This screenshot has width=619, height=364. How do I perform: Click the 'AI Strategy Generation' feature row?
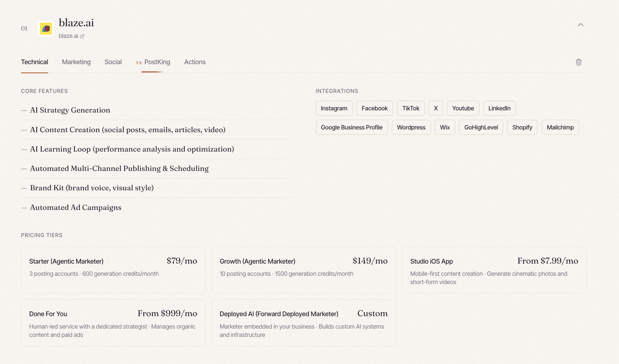[156, 110]
